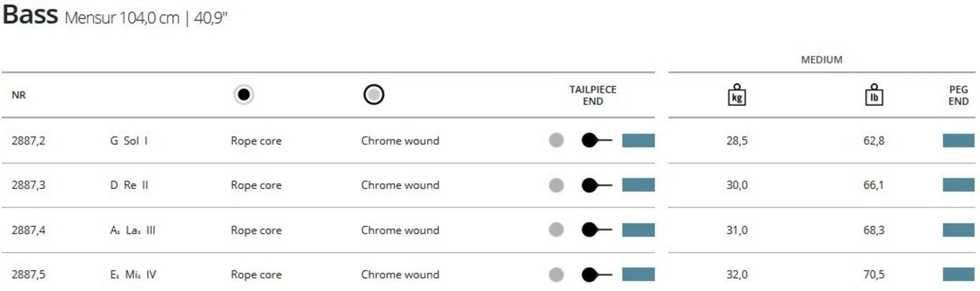
Task: Click the ball-end icon in the D Re row
Action: coord(597,185)
